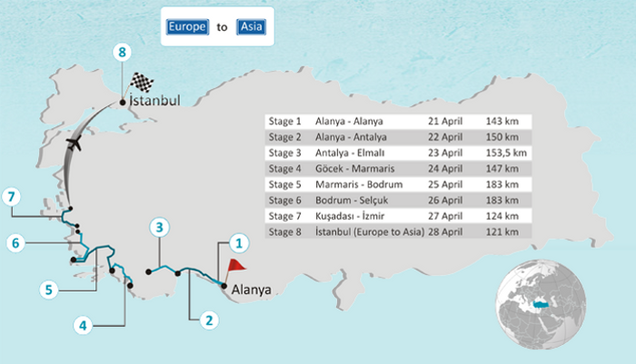The height and width of the screenshot is (364, 636).
Task: Click the Alanya city label
Action: (x=252, y=290)
